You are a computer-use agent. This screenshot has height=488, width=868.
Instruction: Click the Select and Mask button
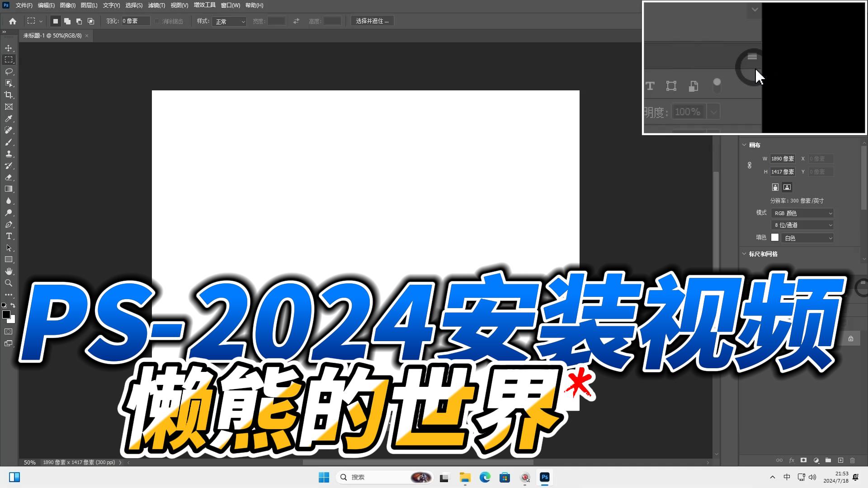tap(372, 21)
